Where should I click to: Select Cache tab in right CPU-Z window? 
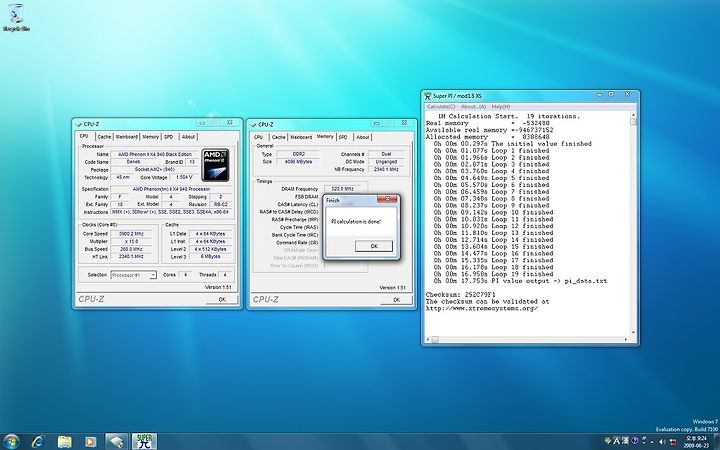(x=278, y=137)
